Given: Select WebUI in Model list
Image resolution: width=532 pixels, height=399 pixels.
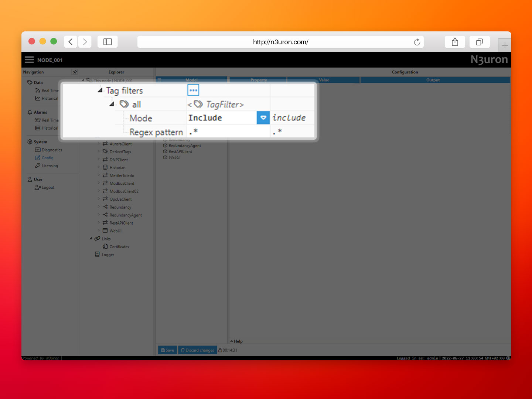Looking at the screenshot, I should (x=174, y=157).
